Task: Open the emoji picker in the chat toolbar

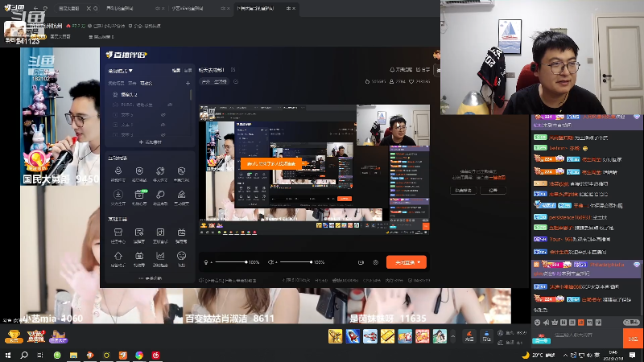Action: pos(537,323)
